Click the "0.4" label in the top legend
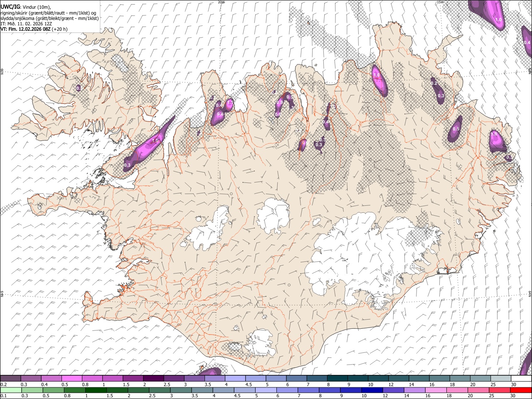The width and height of the screenshot is (532, 399). pos(44,384)
